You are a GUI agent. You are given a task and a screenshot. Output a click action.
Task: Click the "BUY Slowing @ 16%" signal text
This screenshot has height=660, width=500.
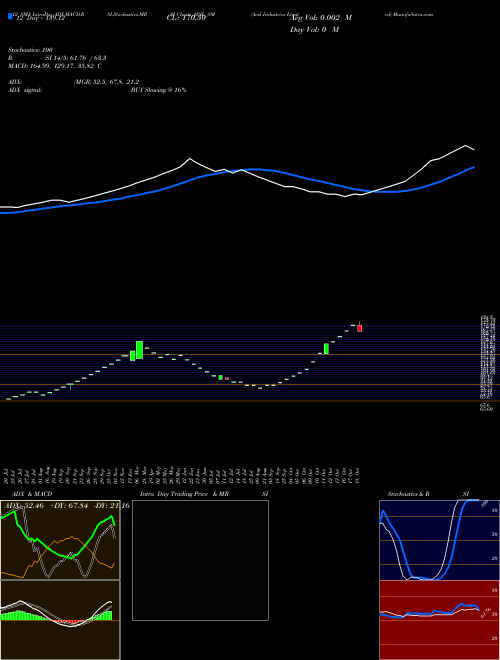click(x=159, y=90)
